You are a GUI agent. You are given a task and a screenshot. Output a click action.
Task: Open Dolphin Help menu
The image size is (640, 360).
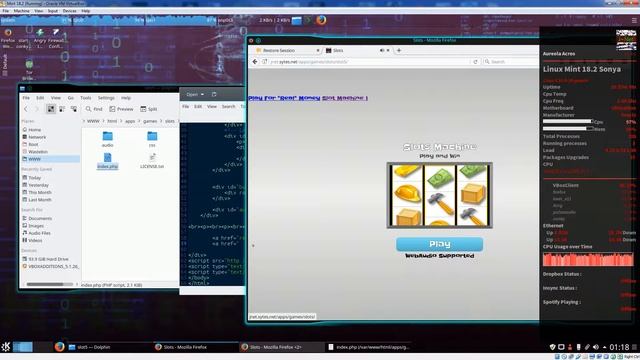pos(126,98)
